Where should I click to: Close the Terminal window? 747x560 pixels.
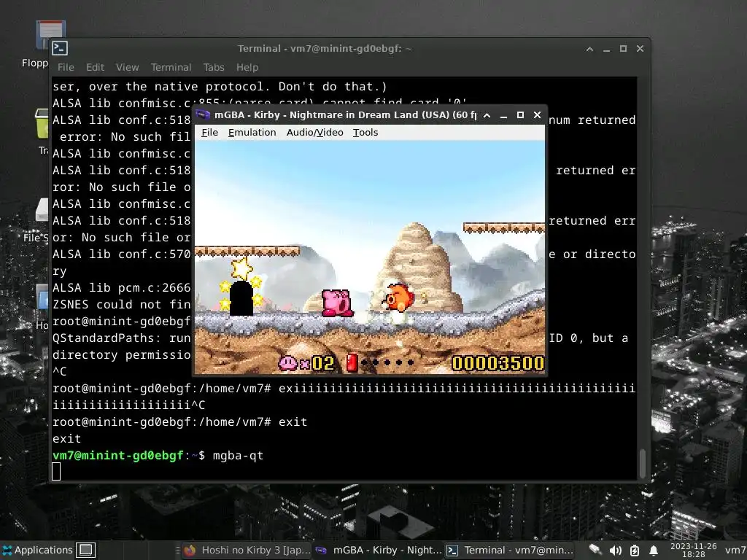[640, 49]
